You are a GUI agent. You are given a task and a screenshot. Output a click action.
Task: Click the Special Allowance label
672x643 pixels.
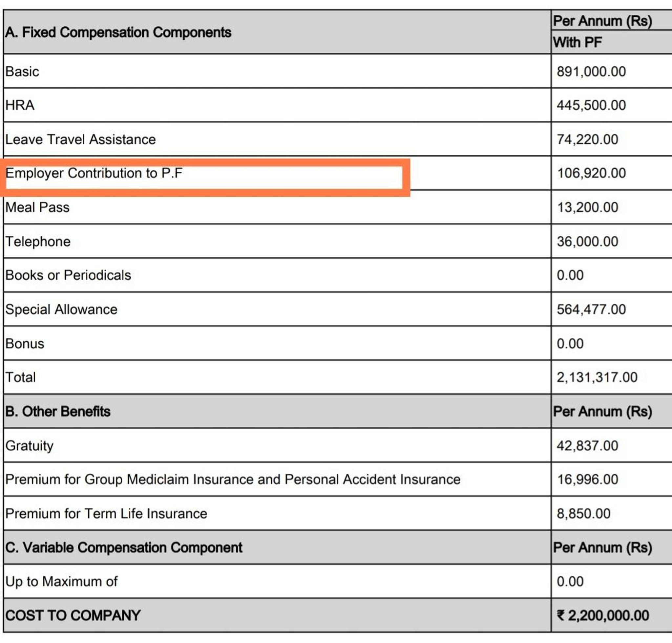61,310
